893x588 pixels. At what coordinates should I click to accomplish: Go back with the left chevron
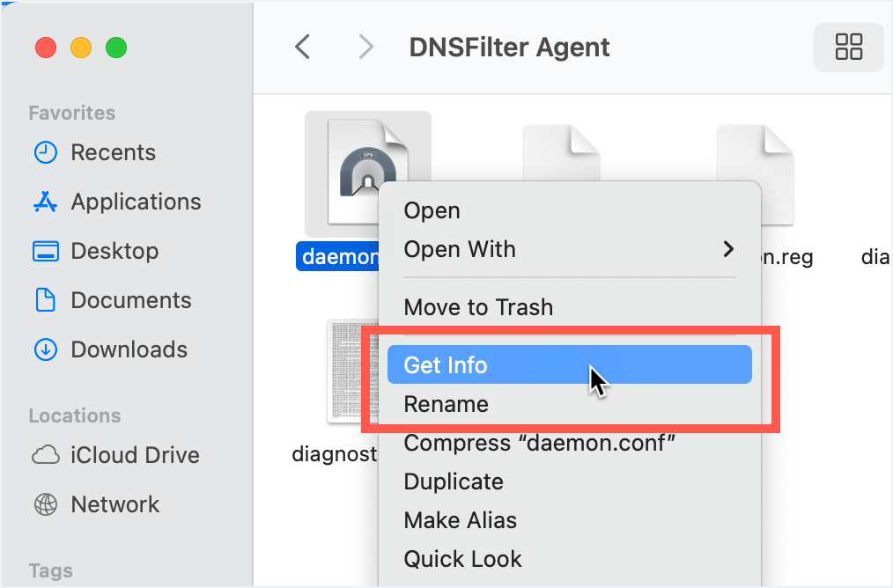[302, 47]
